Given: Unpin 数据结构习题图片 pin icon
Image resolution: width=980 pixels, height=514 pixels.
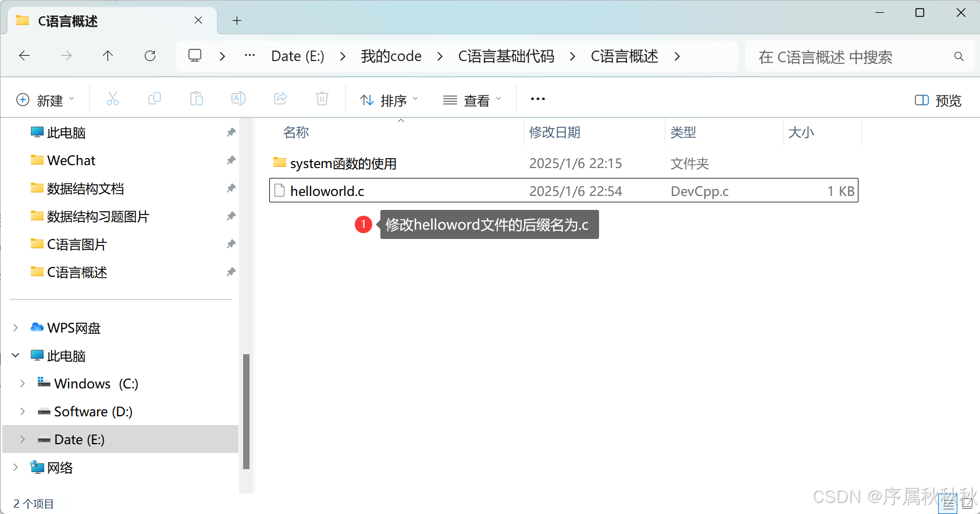Looking at the screenshot, I should click(231, 216).
